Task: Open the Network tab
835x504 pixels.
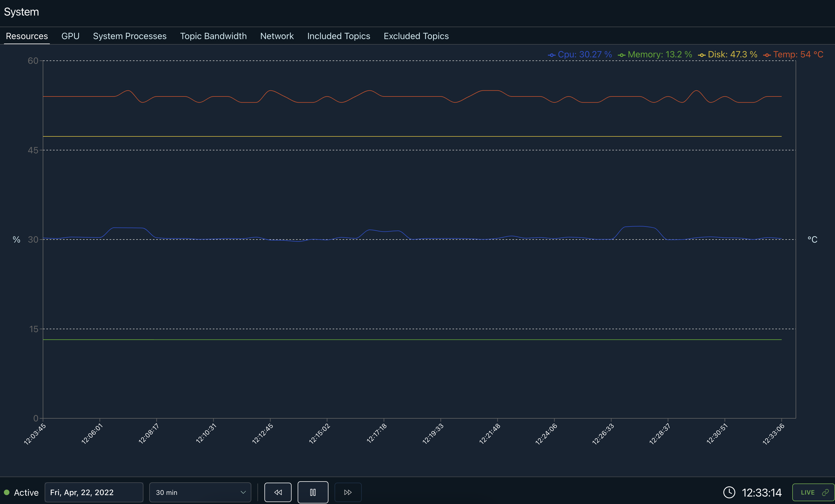Action: coord(277,36)
